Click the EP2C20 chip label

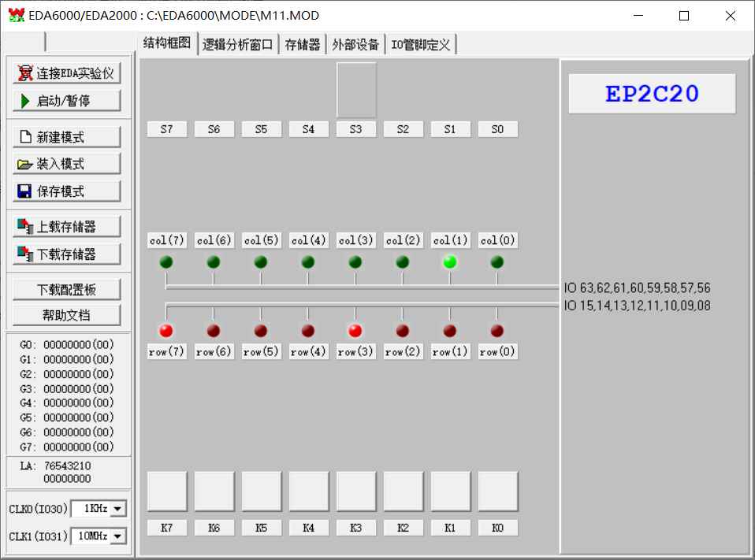point(652,95)
